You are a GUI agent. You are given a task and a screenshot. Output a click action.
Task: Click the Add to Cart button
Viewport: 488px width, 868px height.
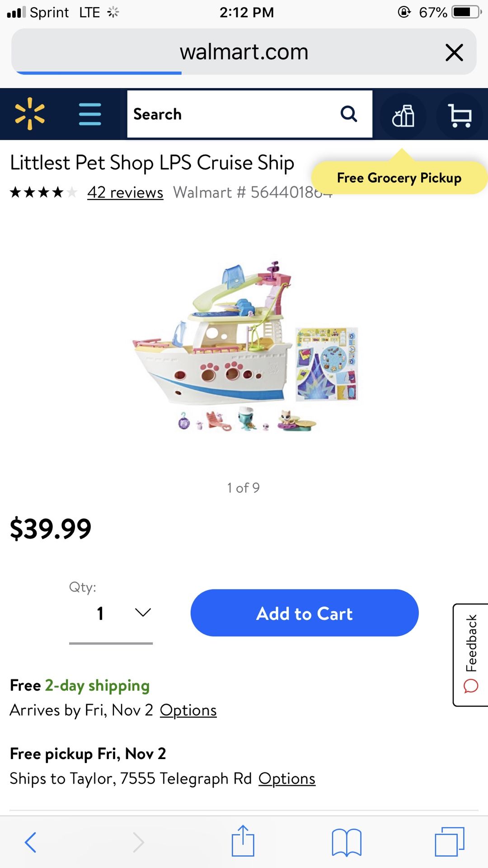pos(305,613)
